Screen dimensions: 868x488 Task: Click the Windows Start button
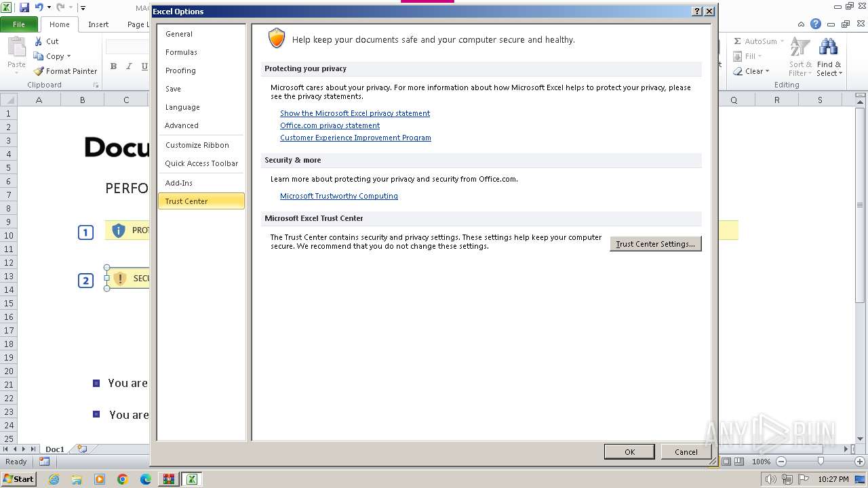19,479
